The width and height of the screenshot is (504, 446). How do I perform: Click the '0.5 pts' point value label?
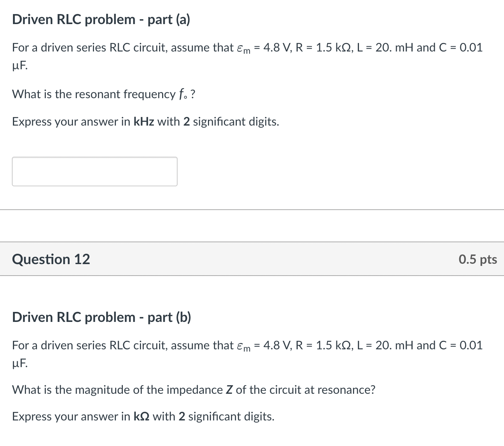click(478, 259)
